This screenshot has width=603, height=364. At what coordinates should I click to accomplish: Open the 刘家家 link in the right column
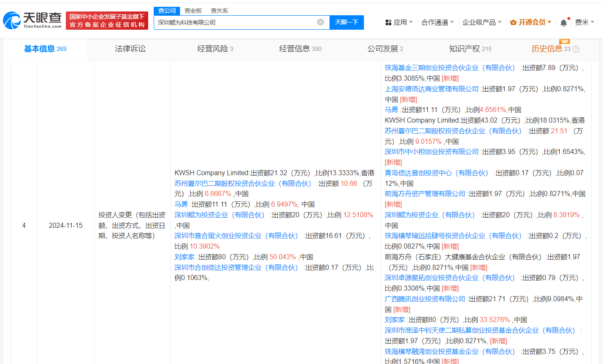click(395, 320)
